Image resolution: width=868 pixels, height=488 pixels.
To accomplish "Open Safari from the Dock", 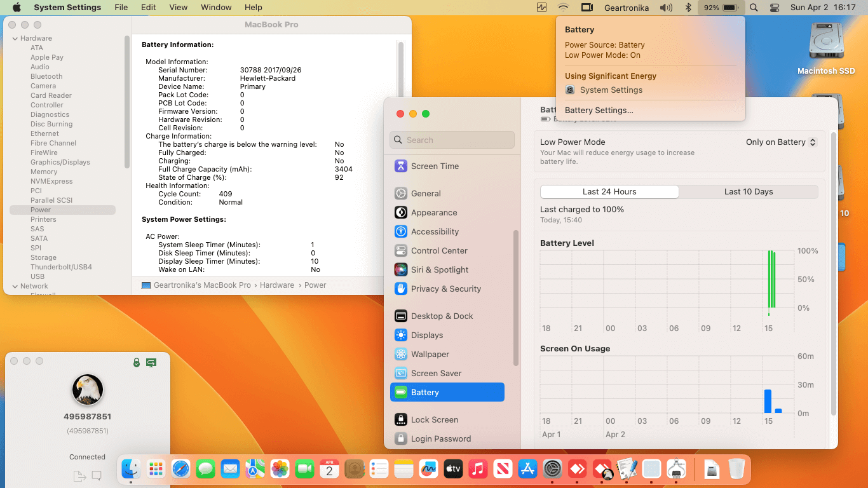I will [x=180, y=470].
